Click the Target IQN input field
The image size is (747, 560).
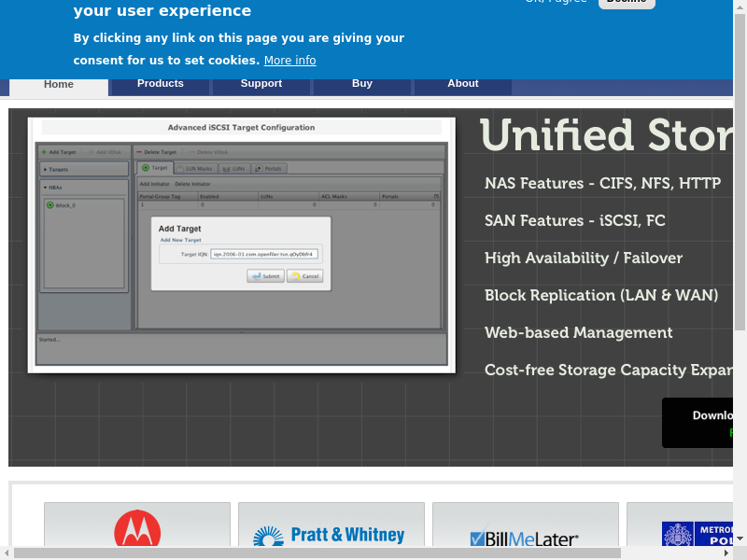click(x=264, y=253)
